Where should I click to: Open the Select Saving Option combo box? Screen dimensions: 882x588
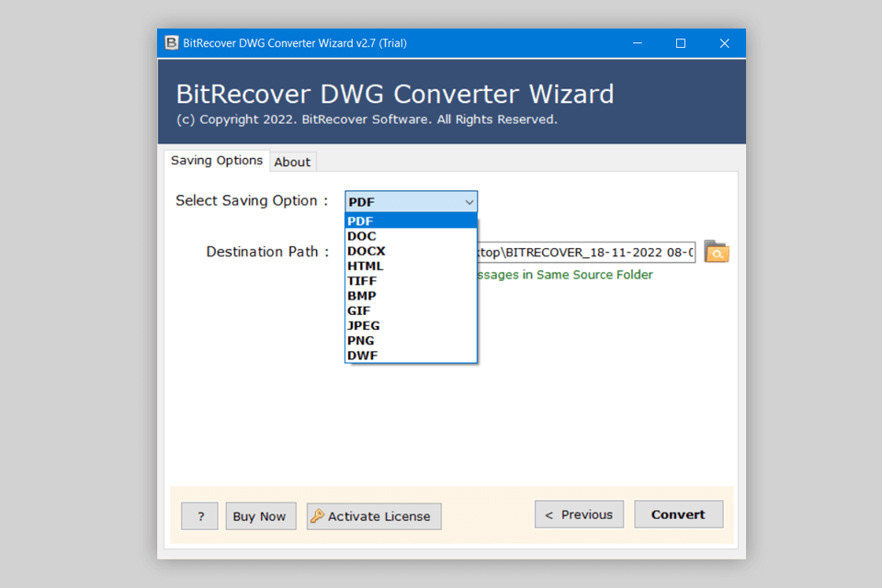tap(412, 201)
